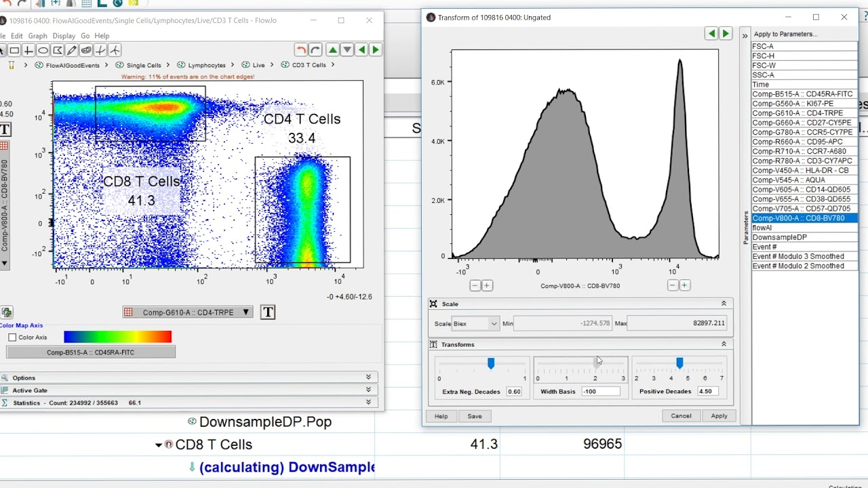Select the spider gate tool
868x488 pixels.
[x=115, y=50]
